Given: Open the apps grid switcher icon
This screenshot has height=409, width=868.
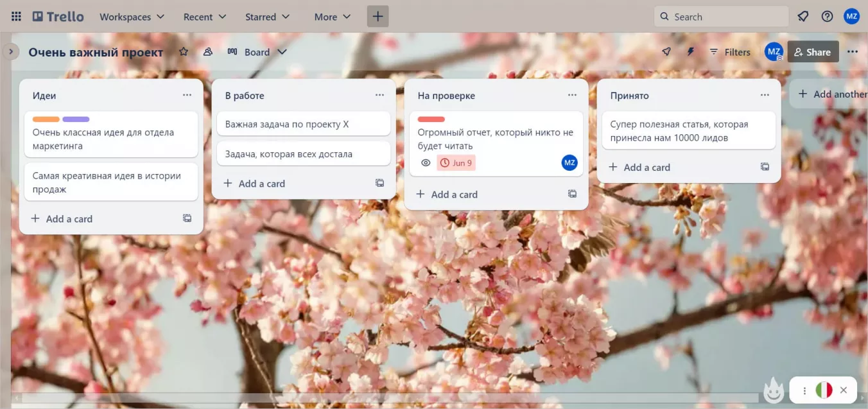Looking at the screenshot, I should 16,17.
